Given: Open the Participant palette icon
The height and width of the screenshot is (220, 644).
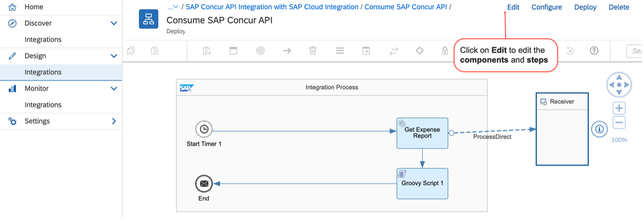Looking at the screenshot, I should (x=208, y=51).
